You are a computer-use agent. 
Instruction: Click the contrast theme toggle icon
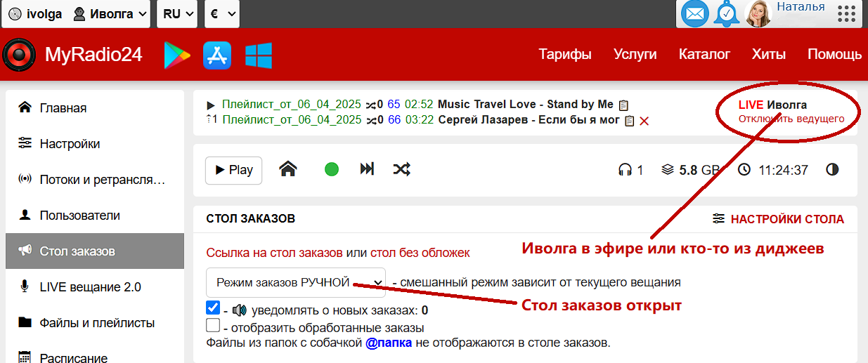click(832, 170)
